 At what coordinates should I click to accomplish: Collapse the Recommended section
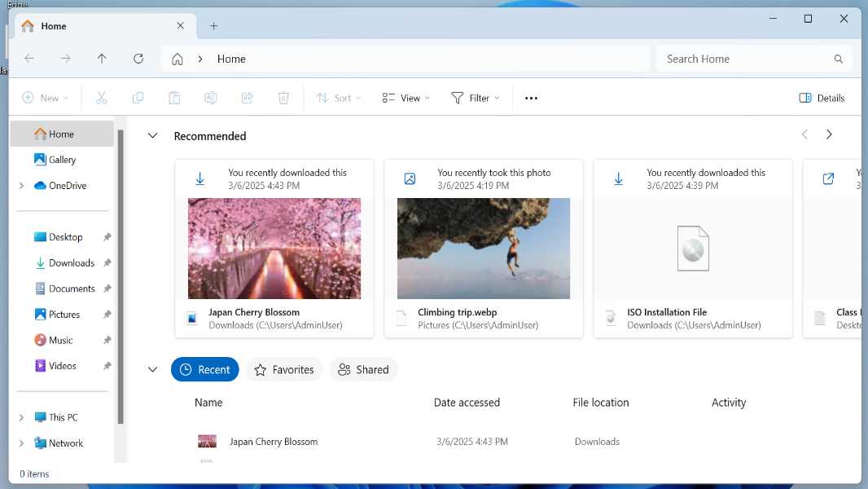152,135
